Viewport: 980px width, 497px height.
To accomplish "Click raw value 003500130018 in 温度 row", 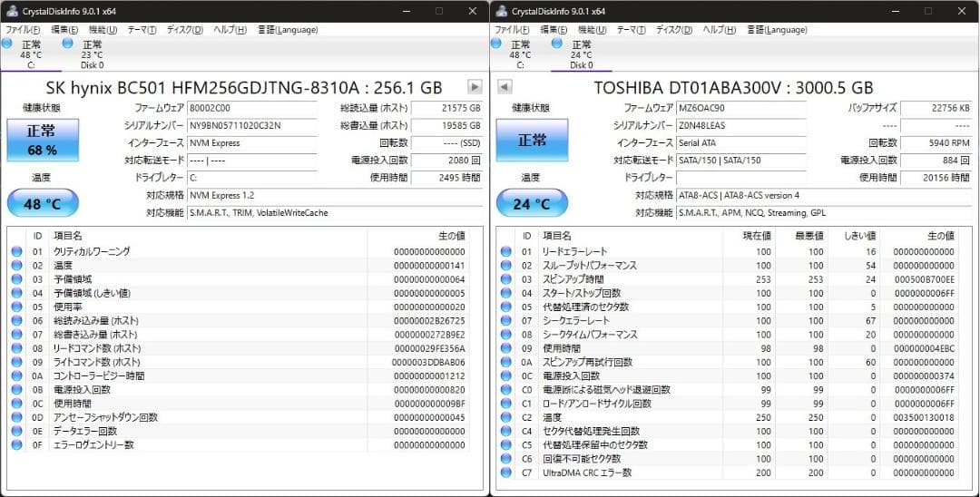I will tap(924, 418).
